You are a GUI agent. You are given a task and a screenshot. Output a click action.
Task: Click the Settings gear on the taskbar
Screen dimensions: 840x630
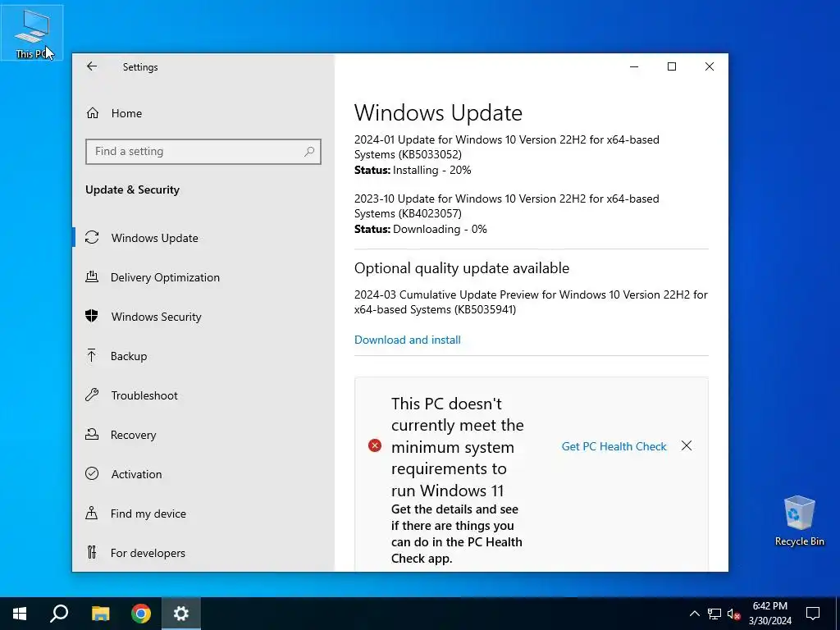point(181,614)
